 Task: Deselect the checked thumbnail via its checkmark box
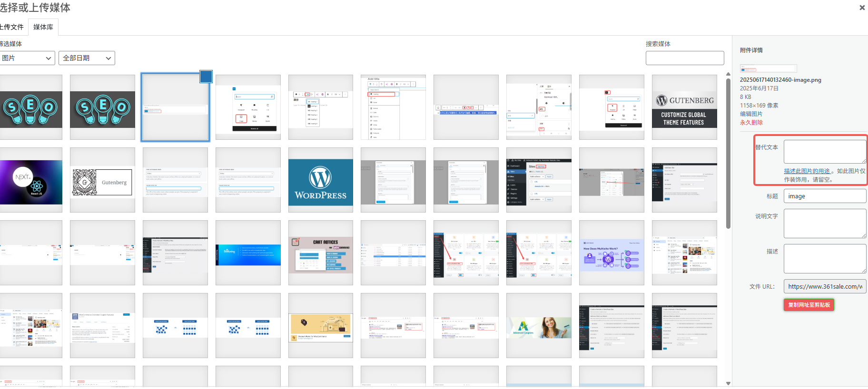pyautogui.click(x=206, y=76)
